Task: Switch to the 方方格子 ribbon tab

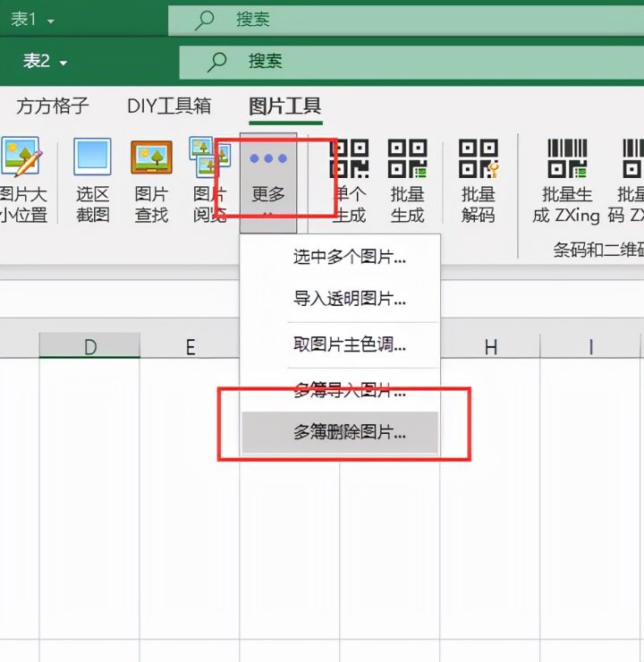Action: [53, 106]
